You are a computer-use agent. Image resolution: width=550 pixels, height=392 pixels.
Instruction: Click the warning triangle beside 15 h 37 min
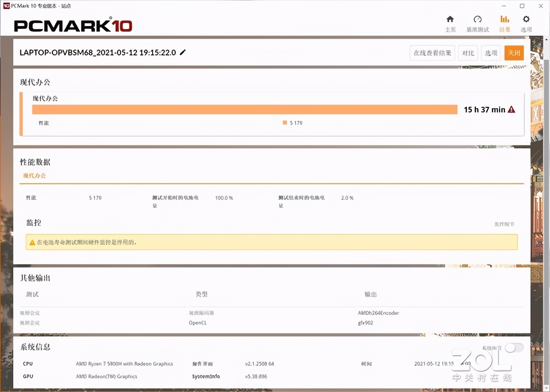click(x=511, y=110)
